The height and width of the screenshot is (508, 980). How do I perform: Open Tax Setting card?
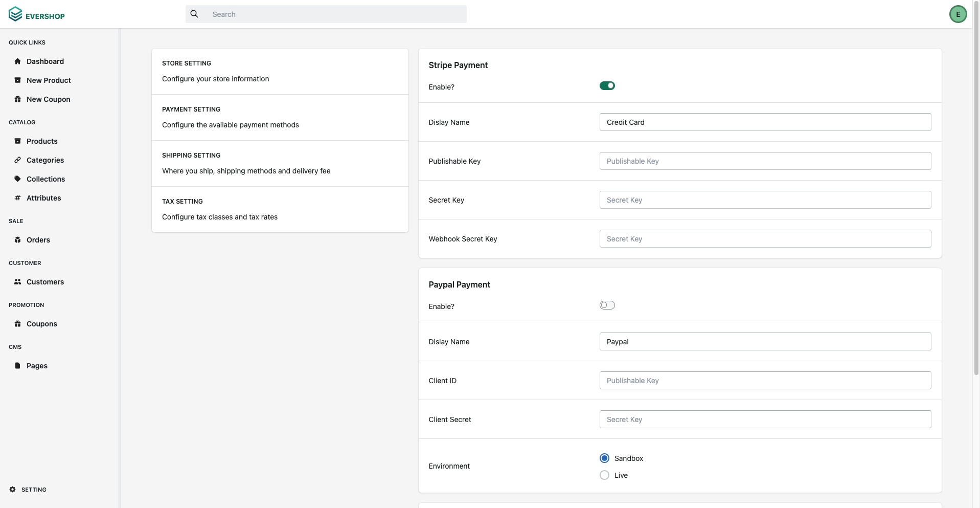(x=280, y=210)
